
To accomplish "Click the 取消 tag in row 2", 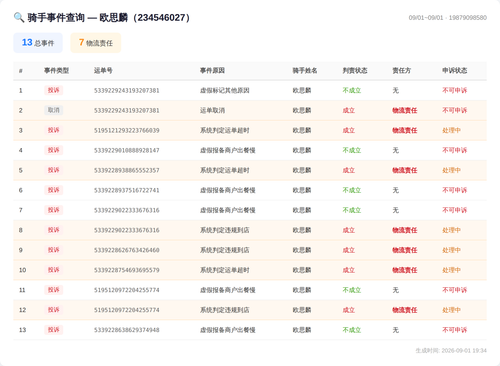I will tap(54, 110).
